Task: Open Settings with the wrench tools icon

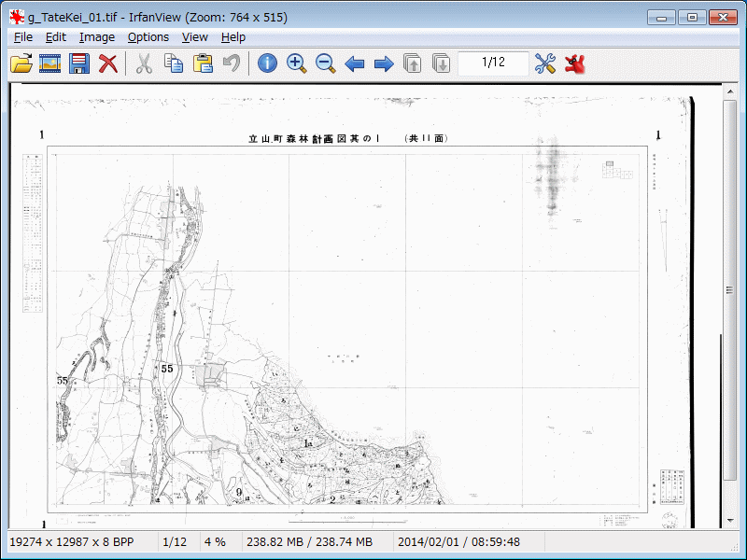Action: tap(545, 63)
